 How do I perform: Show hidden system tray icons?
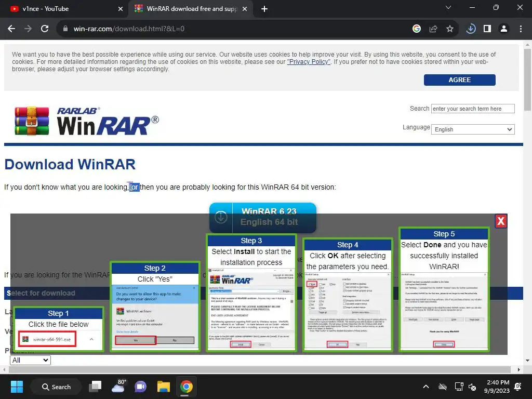click(426, 387)
